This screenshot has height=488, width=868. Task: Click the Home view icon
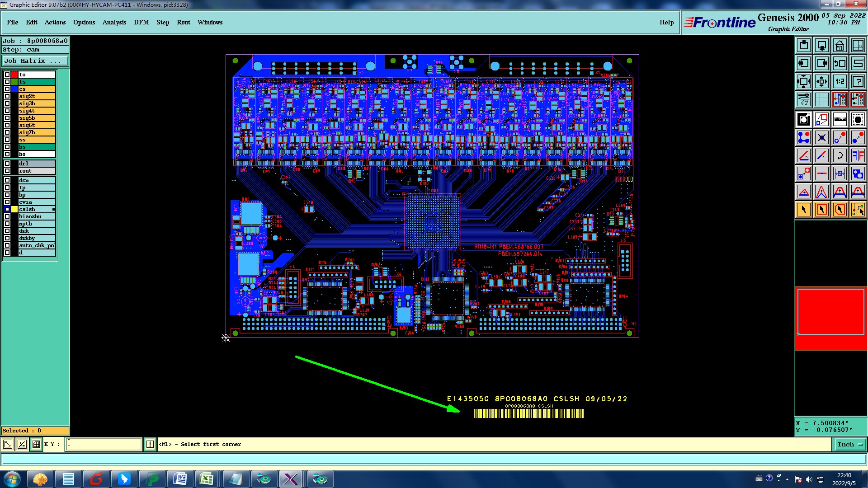tap(840, 45)
